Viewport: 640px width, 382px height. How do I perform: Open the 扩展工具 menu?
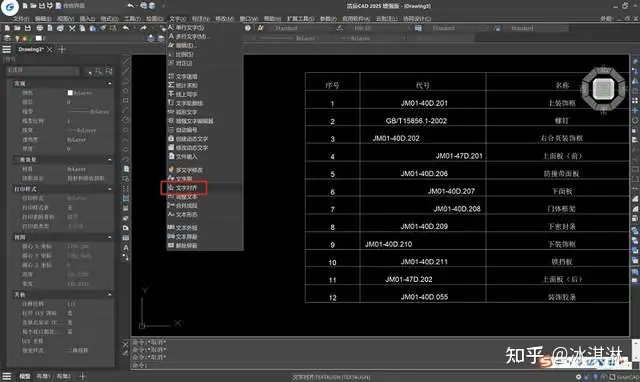[301, 19]
